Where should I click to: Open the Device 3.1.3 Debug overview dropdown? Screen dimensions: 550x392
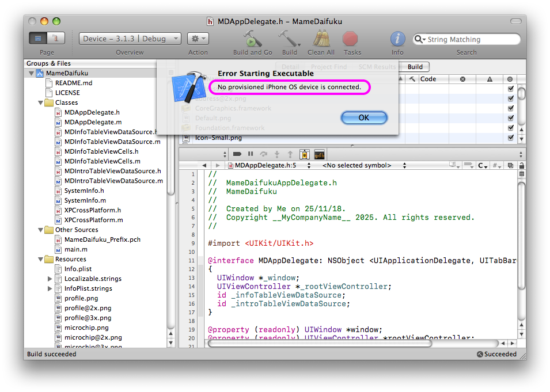[130, 39]
